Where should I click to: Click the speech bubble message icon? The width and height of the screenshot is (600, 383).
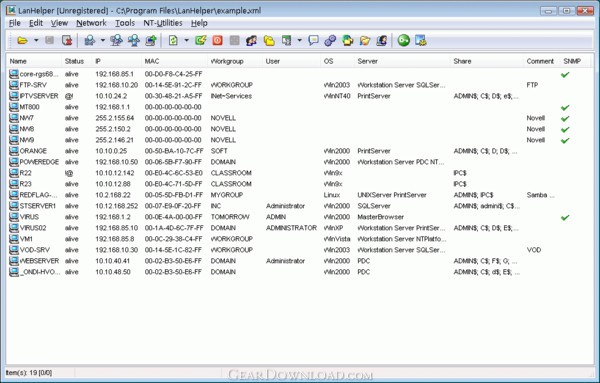tap(313, 40)
